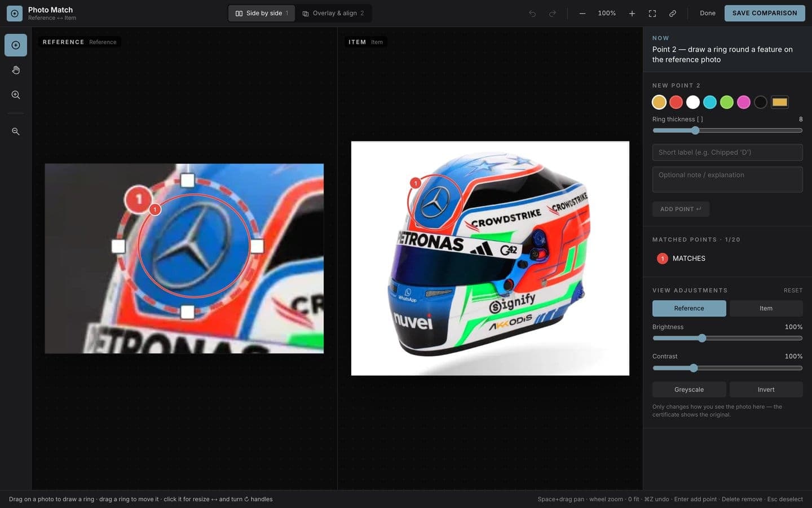Click the bottom resize handle of reference ring
812x508 pixels.
coord(187,312)
